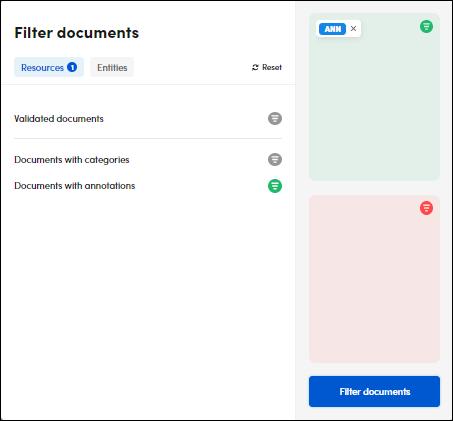
Task: Click inside the green include filter area
Action: click(374, 107)
